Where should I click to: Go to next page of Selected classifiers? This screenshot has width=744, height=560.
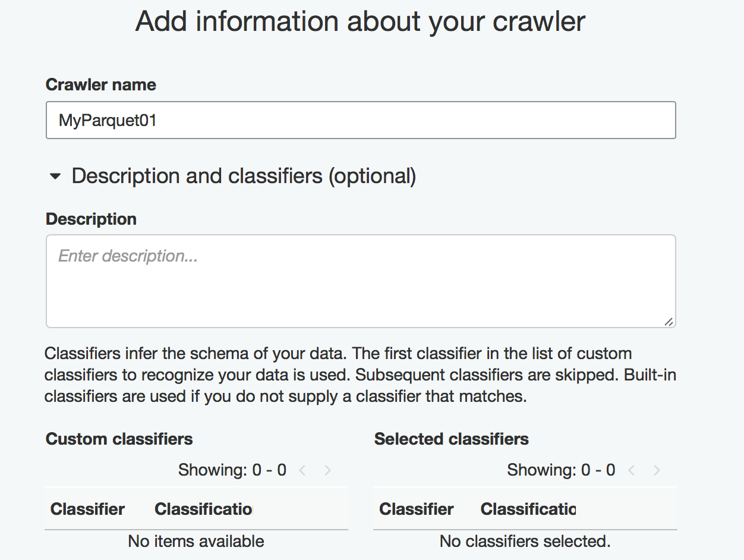pos(657,471)
